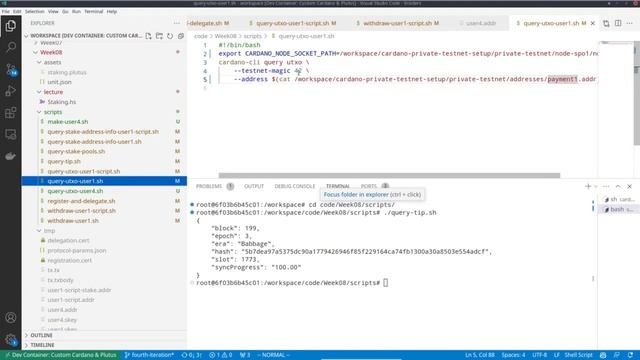Open the Source Control view

pos(11,69)
